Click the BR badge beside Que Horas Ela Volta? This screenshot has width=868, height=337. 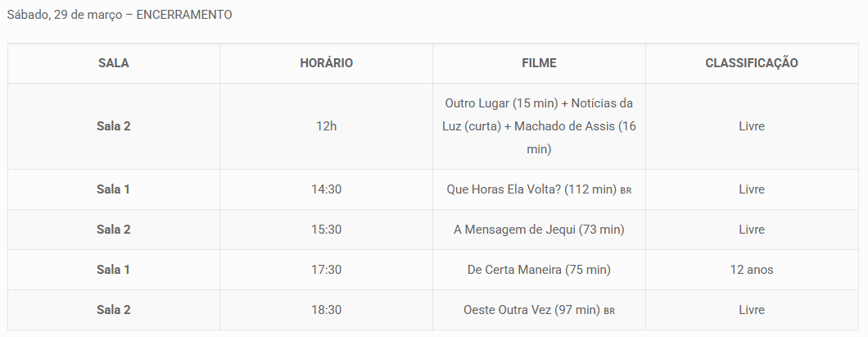click(626, 190)
